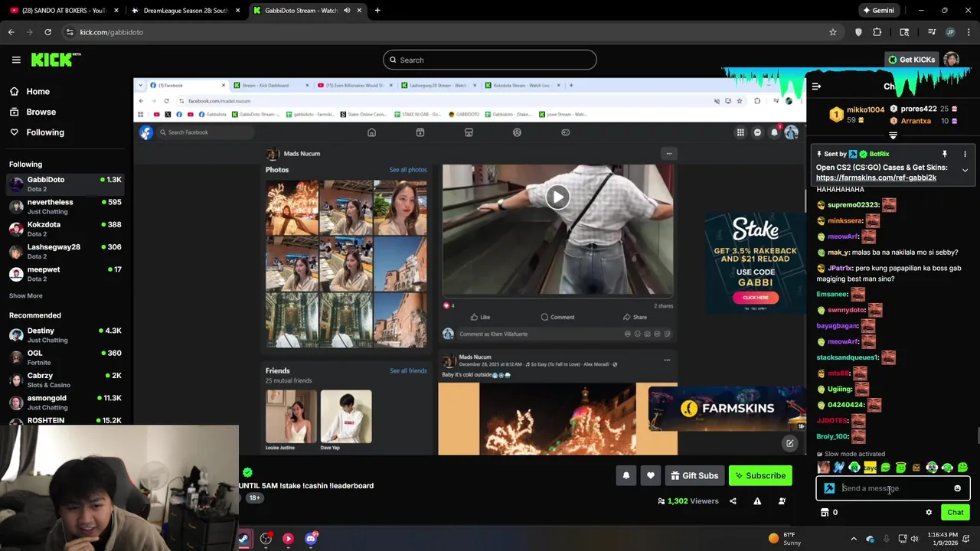Open Chrome three-dot menu
Image resolution: width=980 pixels, height=551 pixels.
969,32
